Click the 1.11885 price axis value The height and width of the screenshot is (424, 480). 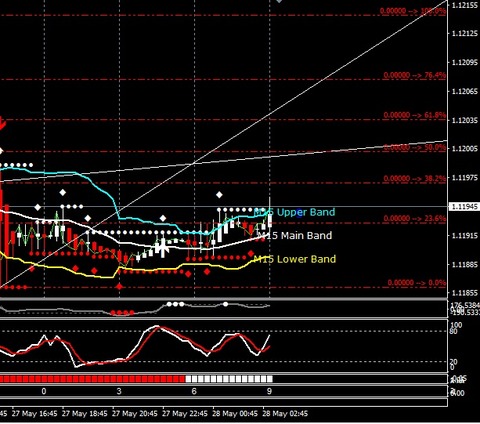[465, 265]
